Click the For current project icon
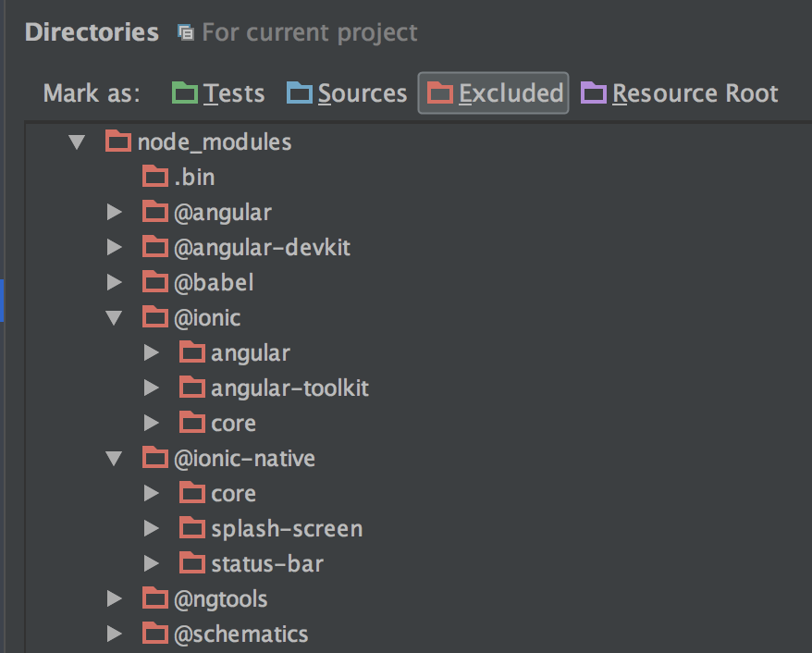The height and width of the screenshot is (653, 812). pyautogui.click(x=186, y=33)
